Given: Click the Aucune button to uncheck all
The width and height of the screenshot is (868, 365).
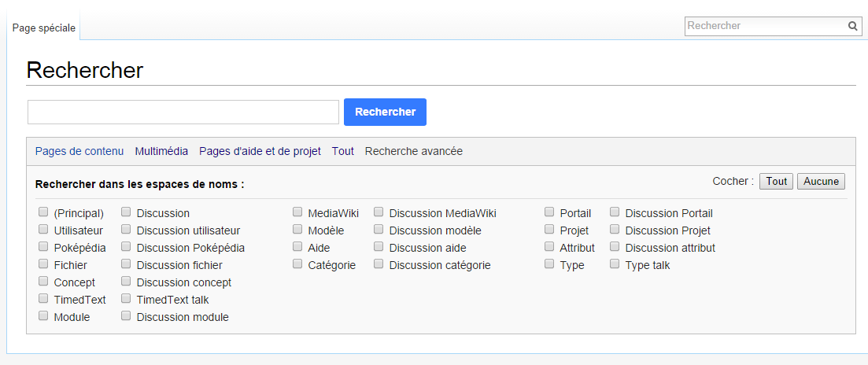Looking at the screenshot, I should [821, 182].
